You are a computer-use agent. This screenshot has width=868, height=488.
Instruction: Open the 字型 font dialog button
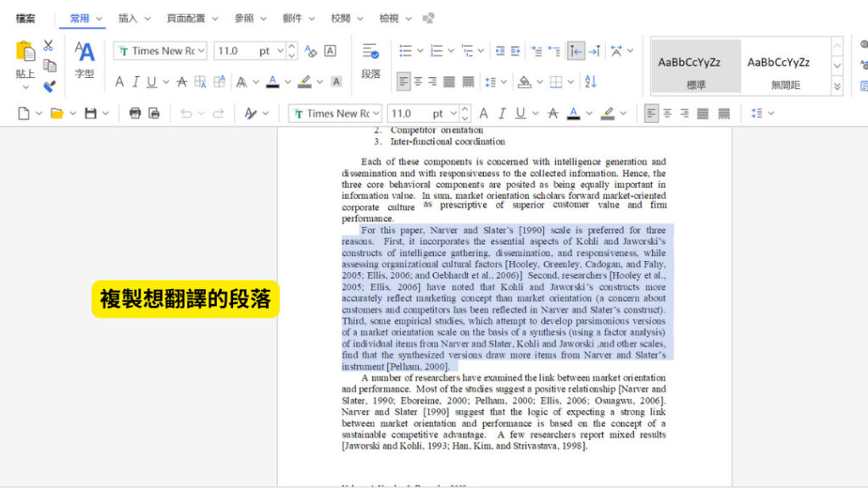84,60
